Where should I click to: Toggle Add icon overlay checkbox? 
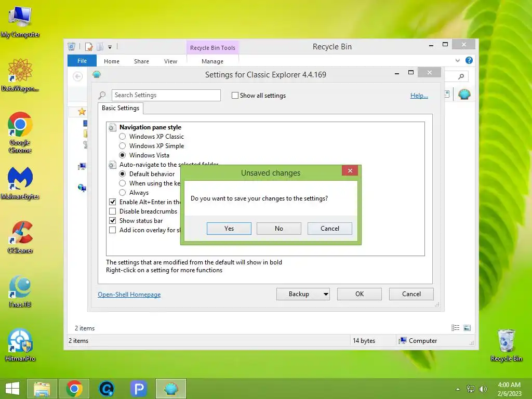113,230
